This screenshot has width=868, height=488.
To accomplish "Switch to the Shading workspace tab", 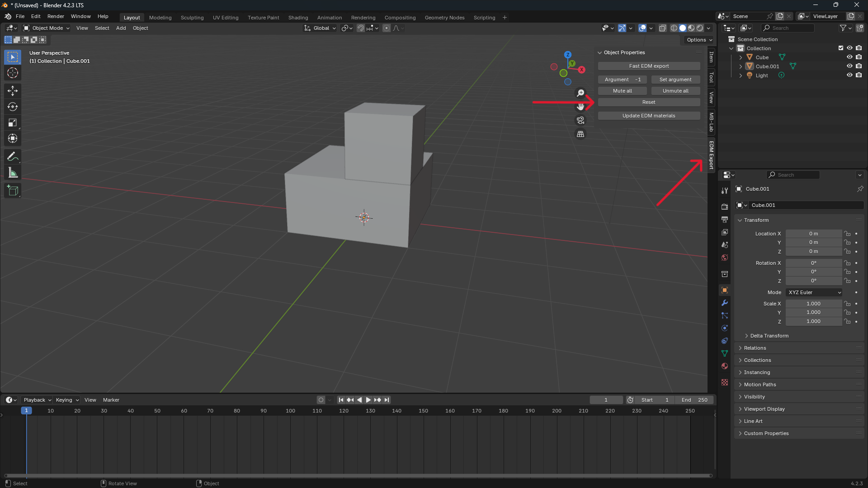I will click(298, 18).
